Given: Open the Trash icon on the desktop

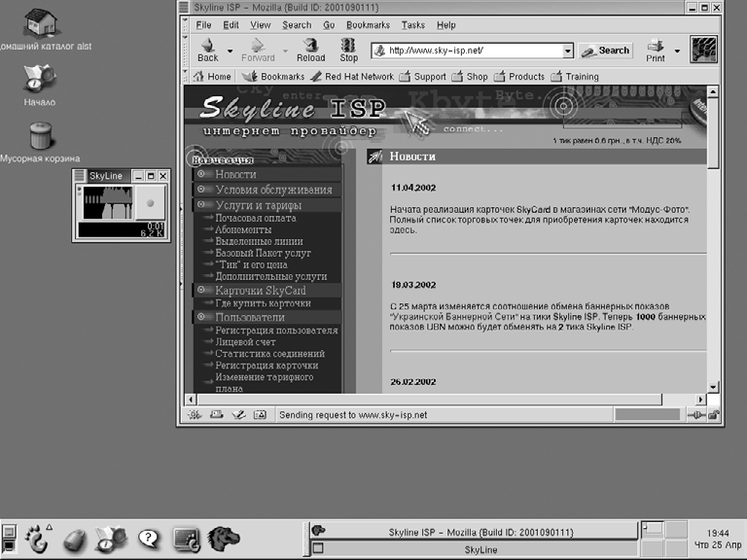Looking at the screenshot, I should 40,136.
